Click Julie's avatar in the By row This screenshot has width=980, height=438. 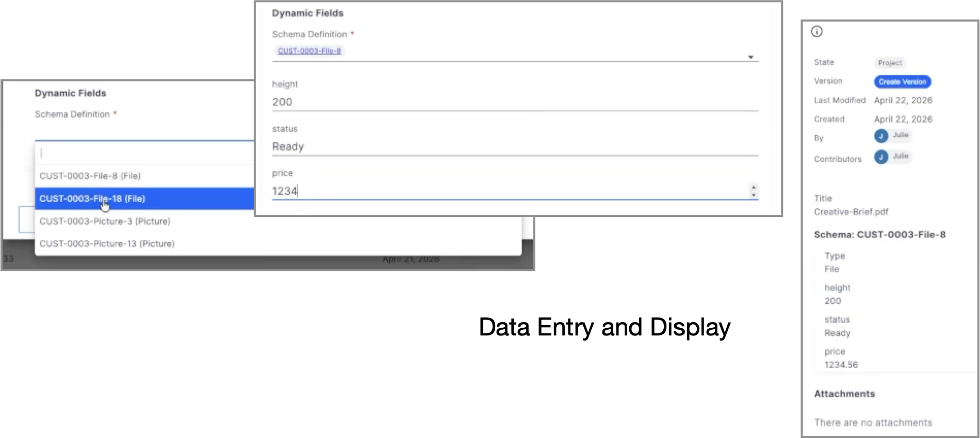coord(881,136)
